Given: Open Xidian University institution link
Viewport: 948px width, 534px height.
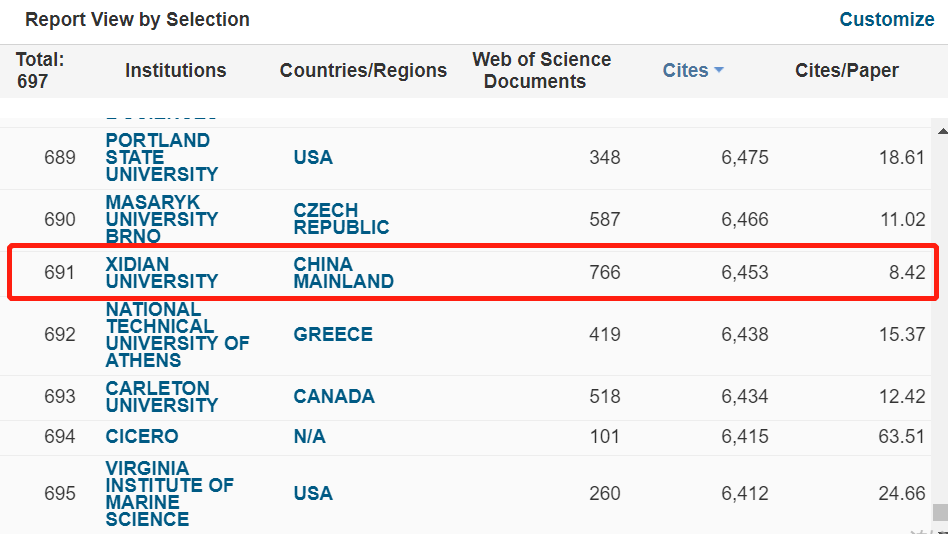Looking at the screenshot, I should [161, 272].
